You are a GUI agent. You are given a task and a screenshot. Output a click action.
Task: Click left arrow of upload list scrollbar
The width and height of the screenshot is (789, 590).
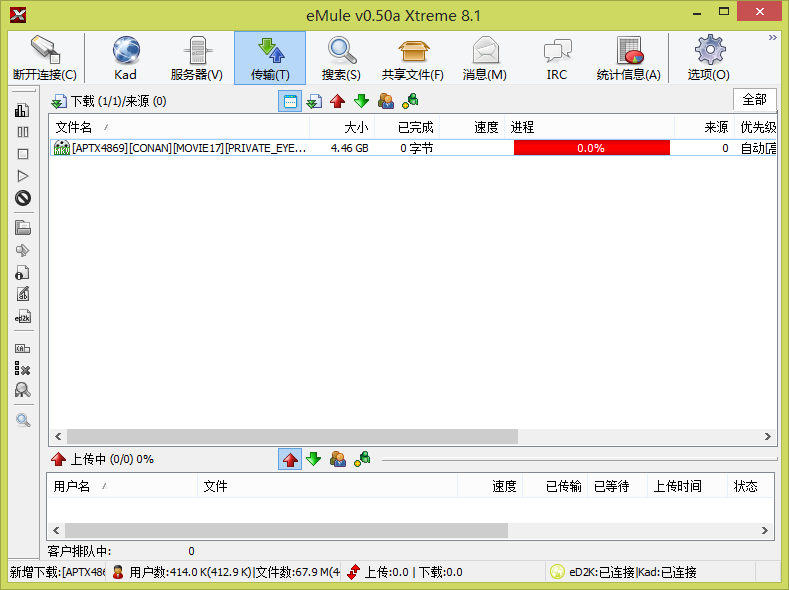pyautogui.click(x=56, y=530)
